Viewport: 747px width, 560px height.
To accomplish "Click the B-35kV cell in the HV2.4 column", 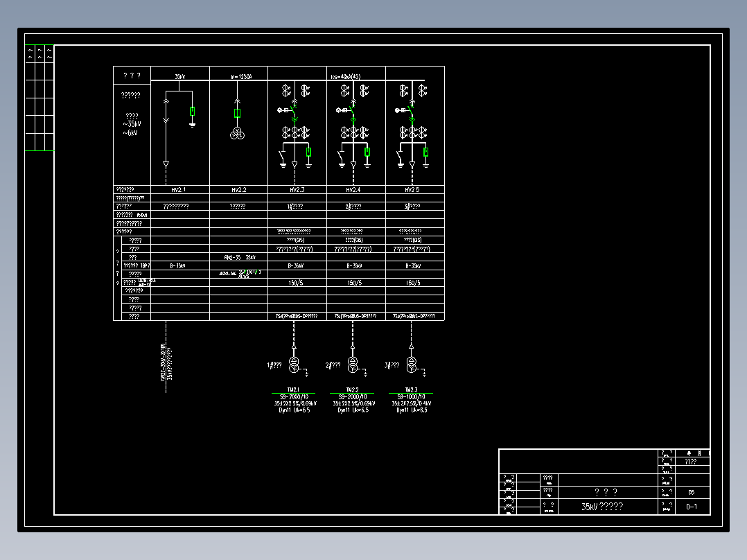I will coord(354,266).
